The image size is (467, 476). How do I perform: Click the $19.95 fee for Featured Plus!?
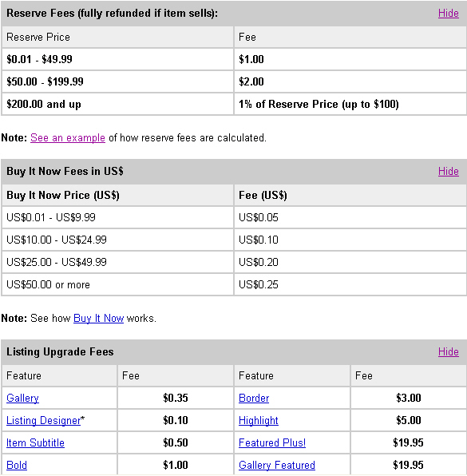[408, 443]
